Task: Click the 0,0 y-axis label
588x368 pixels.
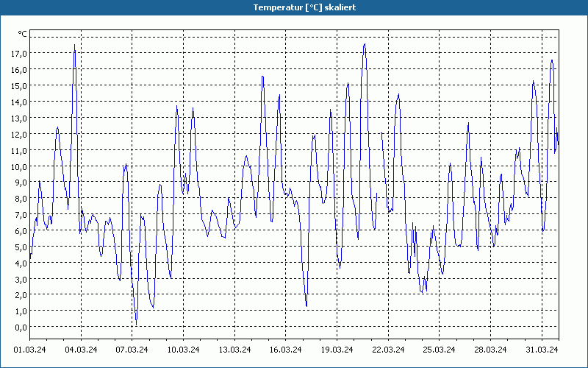Action: coord(21,327)
